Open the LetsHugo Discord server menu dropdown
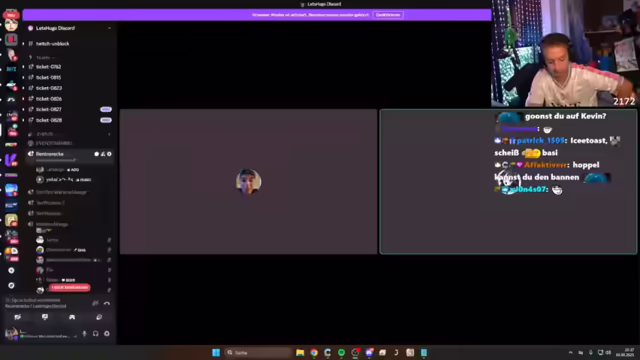 [109, 28]
